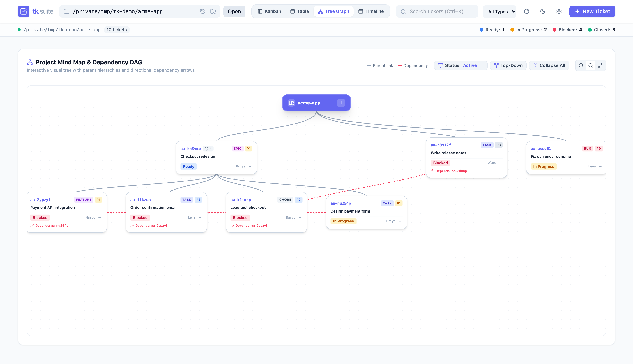This screenshot has height=364, width=633.
Task: Click the mind map header icon
Action: [x=30, y=62]
